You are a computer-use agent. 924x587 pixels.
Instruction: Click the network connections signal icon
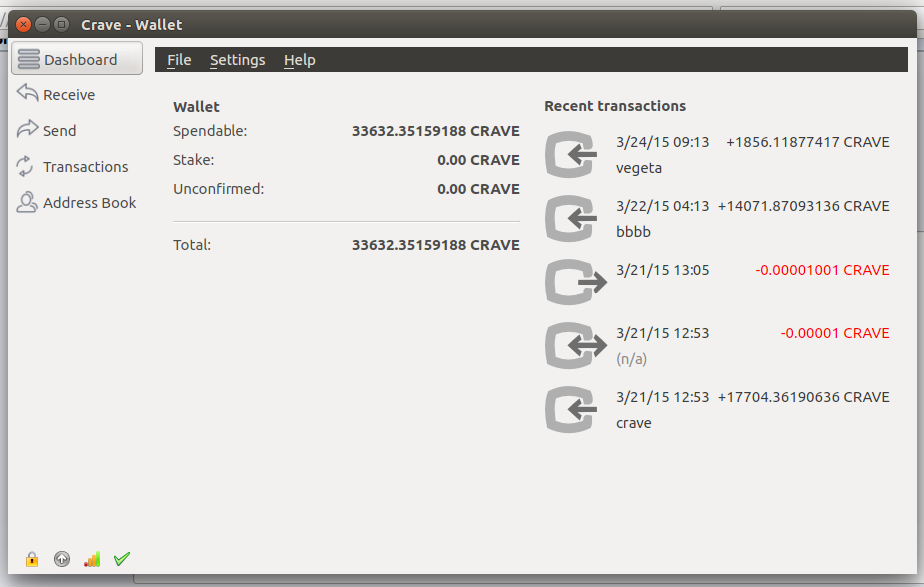pos(92,559)
